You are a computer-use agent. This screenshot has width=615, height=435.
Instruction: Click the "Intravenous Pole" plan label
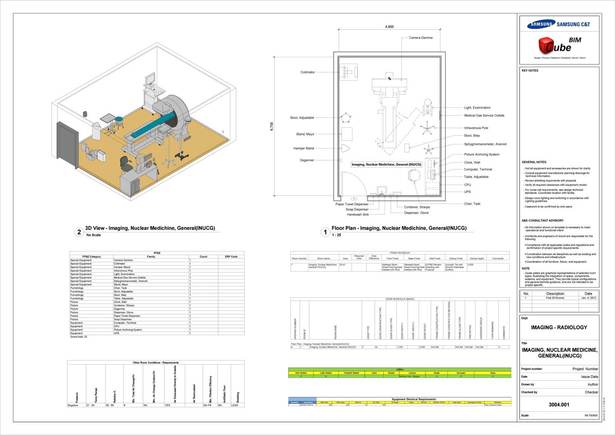pyautogui.click(x=476, y=128)
